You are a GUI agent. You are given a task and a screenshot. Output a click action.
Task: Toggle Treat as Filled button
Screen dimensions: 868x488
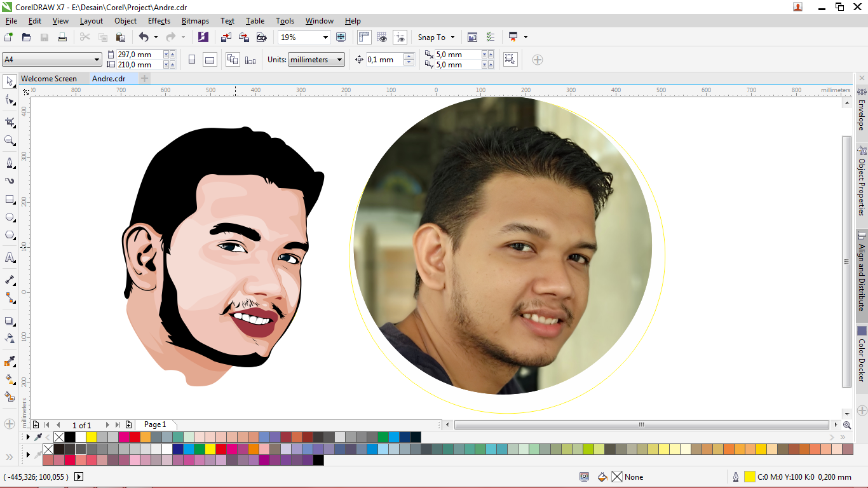[510, 60]
